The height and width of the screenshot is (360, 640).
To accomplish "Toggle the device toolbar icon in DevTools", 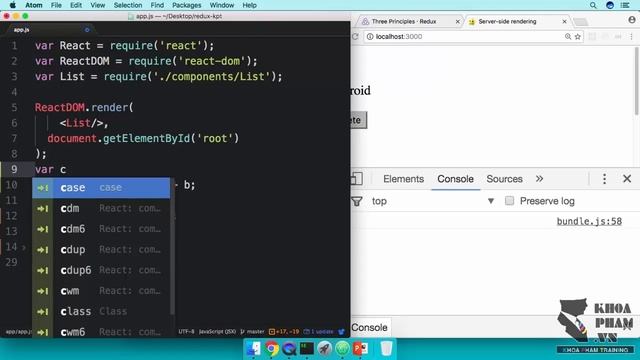I will click(357, 179).
